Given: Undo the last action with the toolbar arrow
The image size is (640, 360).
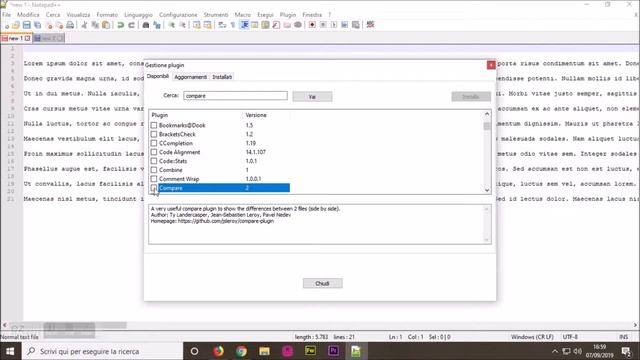Looking at the screenshot, I should (120, 25).
